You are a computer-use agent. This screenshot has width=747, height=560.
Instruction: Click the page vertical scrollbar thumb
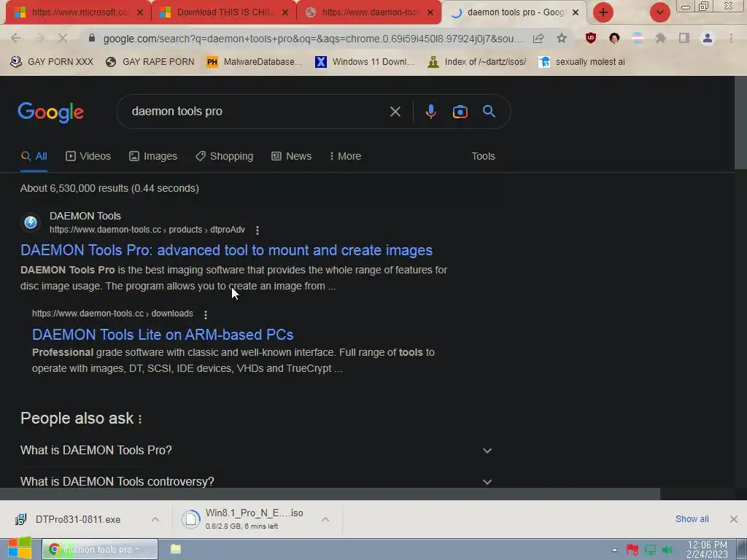click(740, 122)
